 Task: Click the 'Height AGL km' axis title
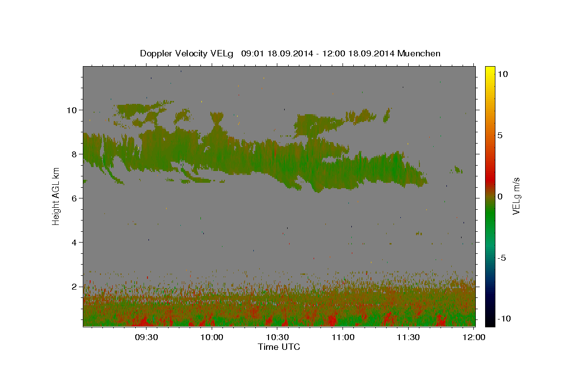(56, 196)
